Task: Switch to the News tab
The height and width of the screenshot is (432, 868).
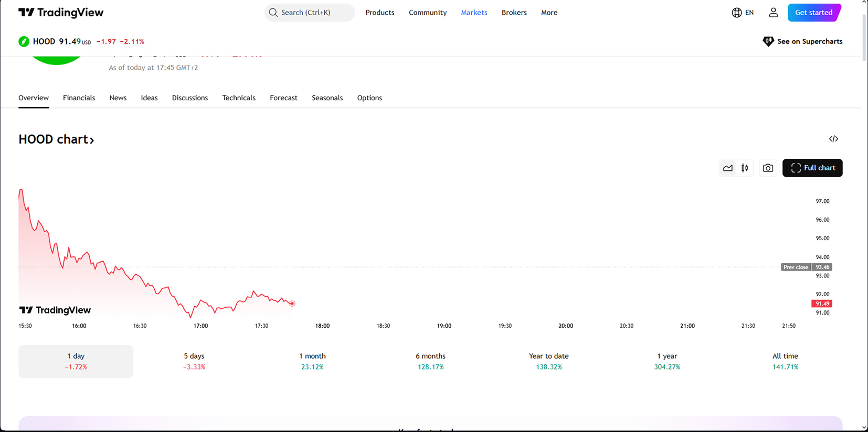Action: (118, 98)
